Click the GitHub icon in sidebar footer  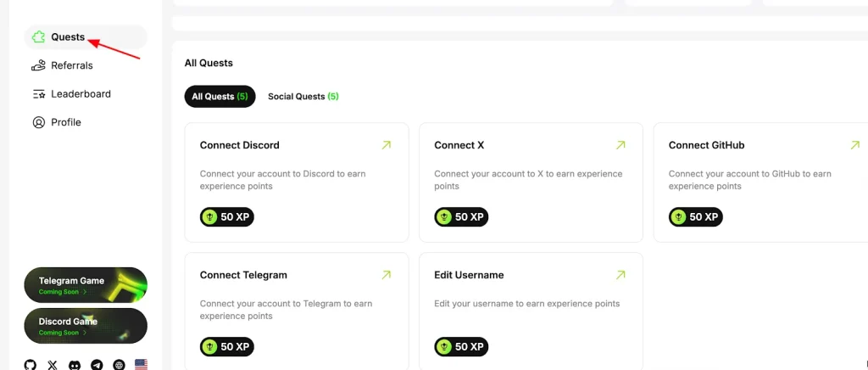31,365
